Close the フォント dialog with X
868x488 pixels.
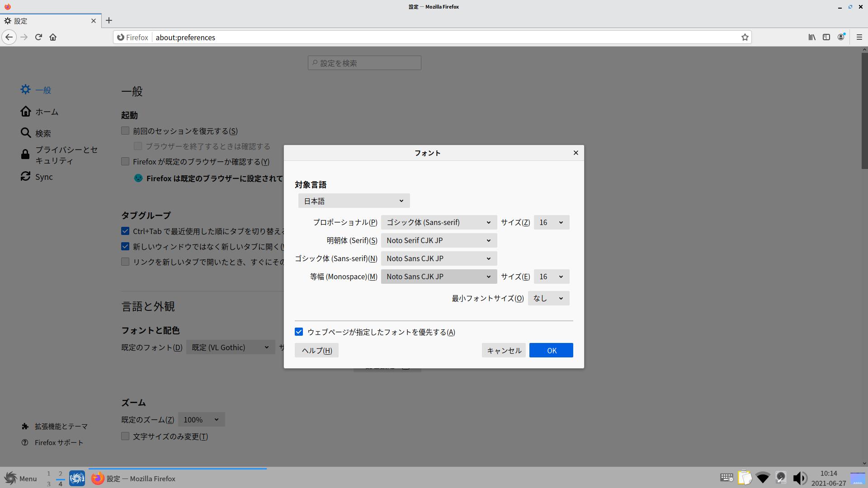pyautogui.click(x=576, y=153)
